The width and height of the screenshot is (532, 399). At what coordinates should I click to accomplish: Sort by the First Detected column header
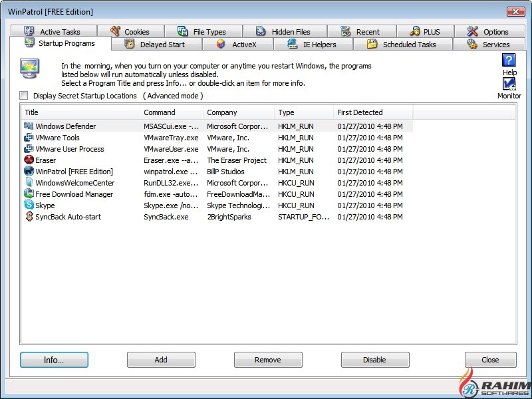pos(373,112)
